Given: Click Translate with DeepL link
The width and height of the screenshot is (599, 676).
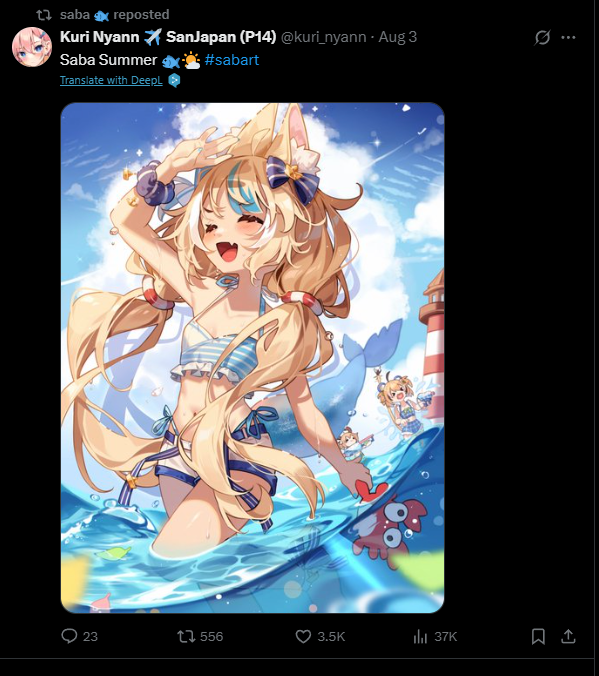Looking at the screenshot, I should tap(111, 80).
